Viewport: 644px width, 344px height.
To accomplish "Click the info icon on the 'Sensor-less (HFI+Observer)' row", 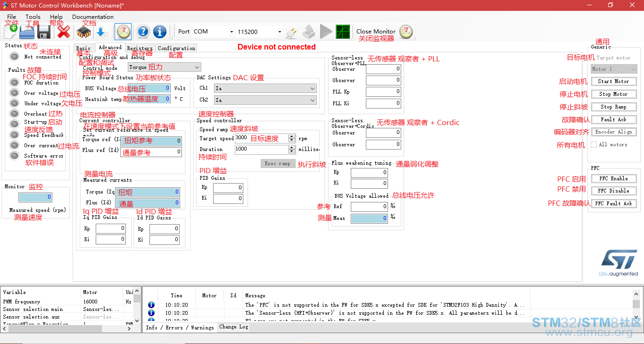I will click(151, 313).
